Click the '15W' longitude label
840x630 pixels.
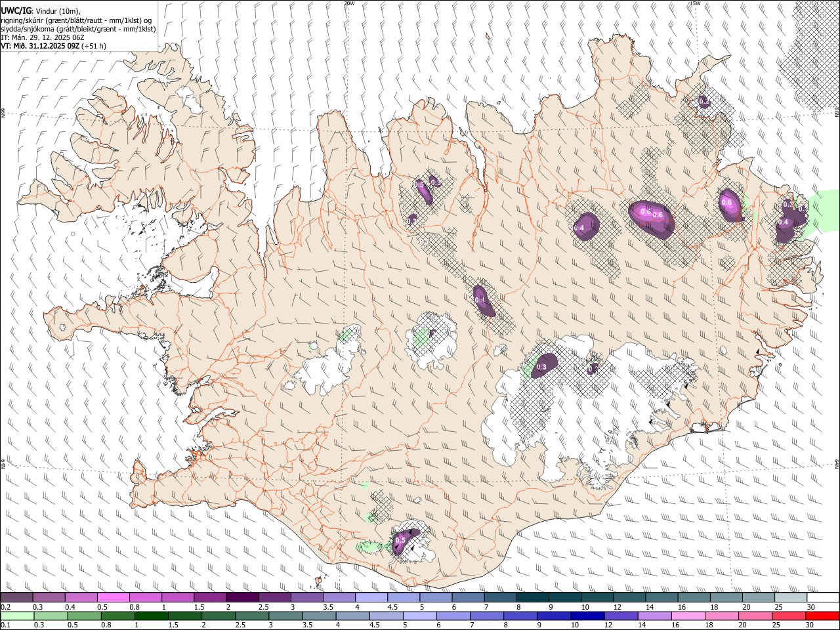(x=695, y=3)
